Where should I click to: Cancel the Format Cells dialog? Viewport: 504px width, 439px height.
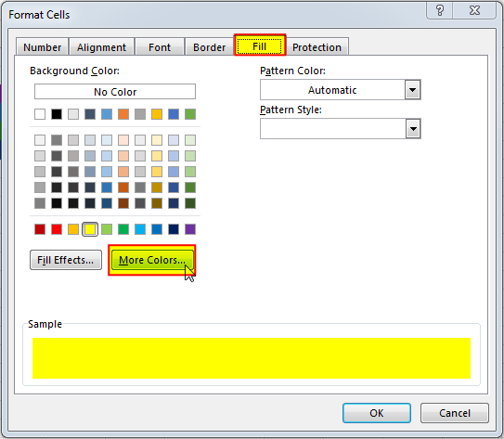455,413
